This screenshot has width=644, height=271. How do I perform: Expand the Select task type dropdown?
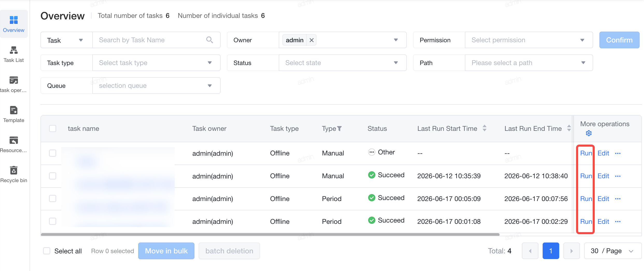click(156, 63)
